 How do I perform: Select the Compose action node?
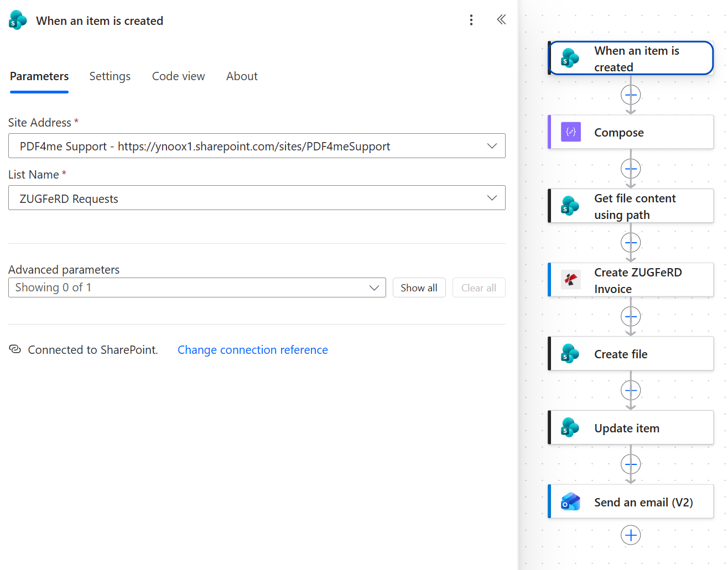tap(631, 132)
